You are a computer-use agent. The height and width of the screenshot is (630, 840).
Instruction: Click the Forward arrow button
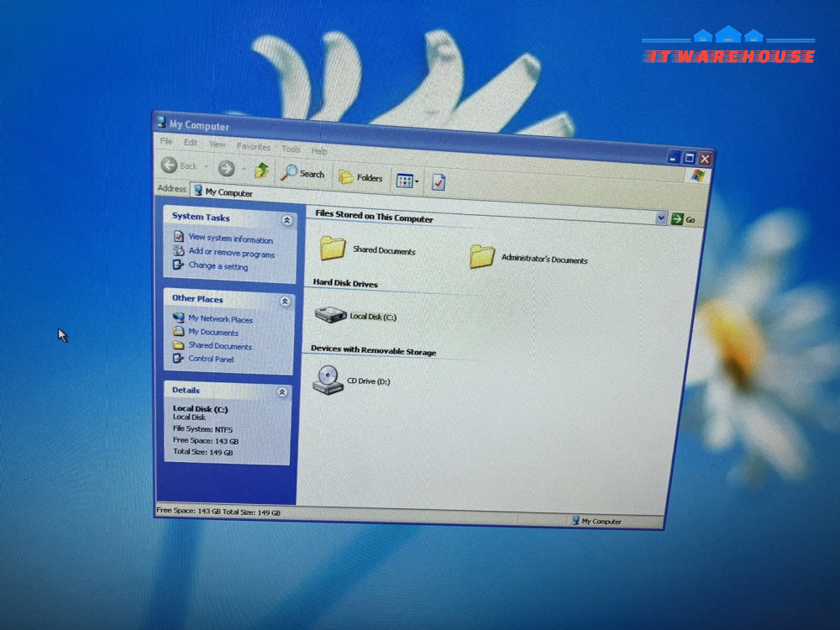click(x=227, y=168)
